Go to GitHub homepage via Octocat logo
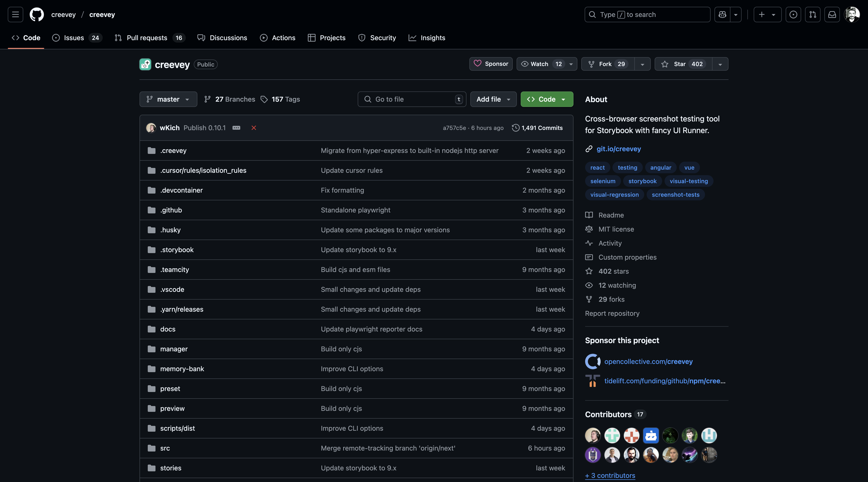Image resolution: width=868 pixels, height=482 pixels. pyautogui.click(x=37, y=15)
